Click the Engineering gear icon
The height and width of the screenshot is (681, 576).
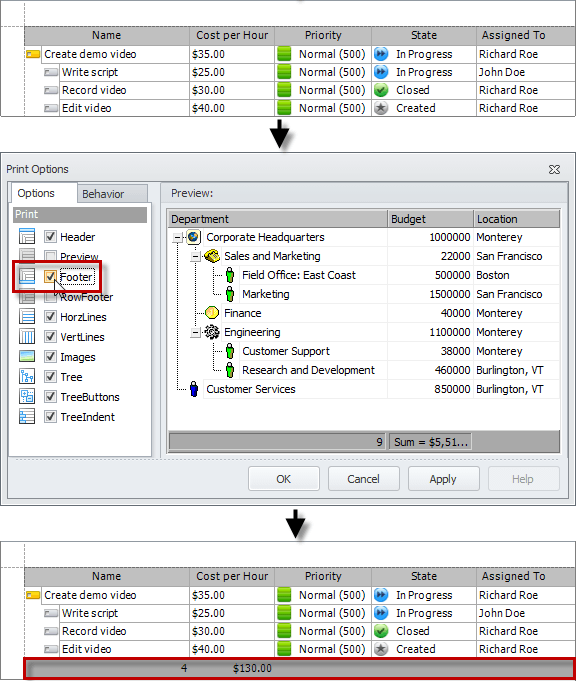[212, 332]
